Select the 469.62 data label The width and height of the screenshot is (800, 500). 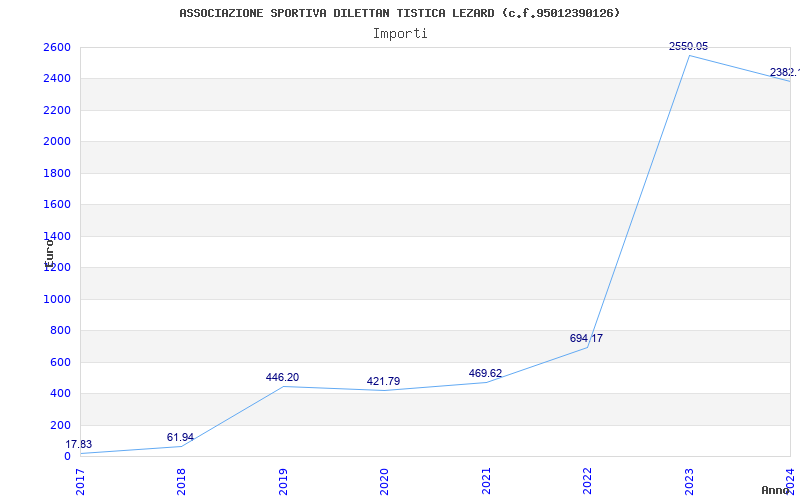[x=485, y=373]
